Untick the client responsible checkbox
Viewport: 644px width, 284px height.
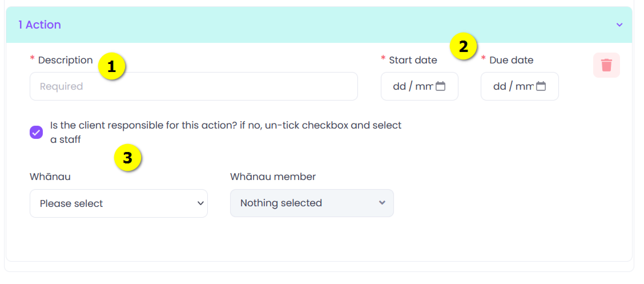(36, 132)
